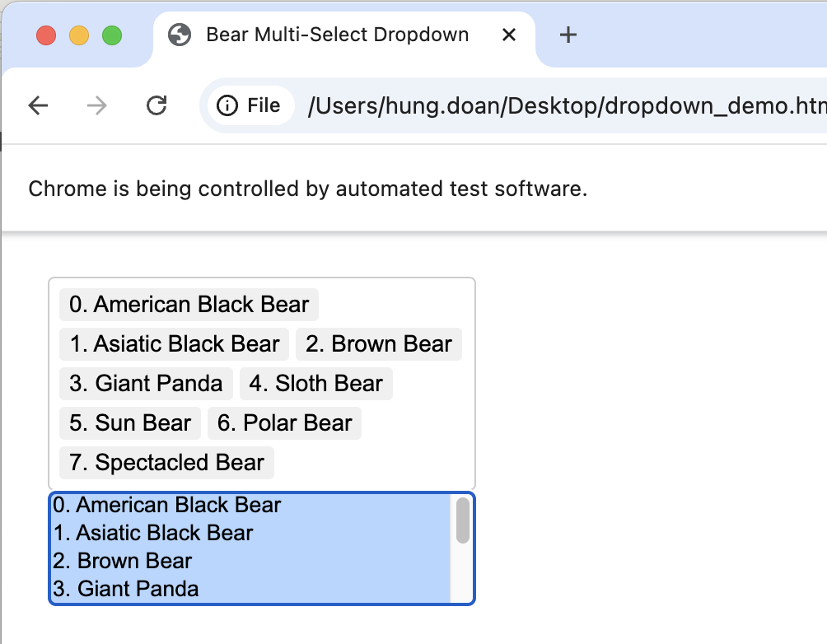Click the '2. Brown Bear' tag
Viewport: 827px width, 644px height.
click(x=379, y=344)
